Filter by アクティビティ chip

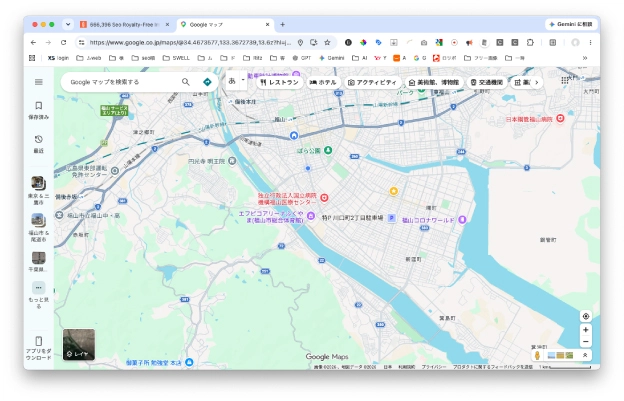point(372,82)
